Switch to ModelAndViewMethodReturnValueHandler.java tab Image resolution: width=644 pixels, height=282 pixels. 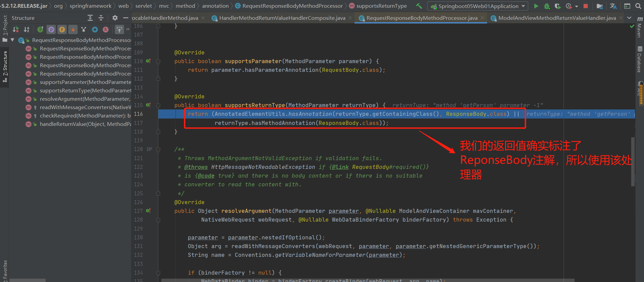click(557, 18)
